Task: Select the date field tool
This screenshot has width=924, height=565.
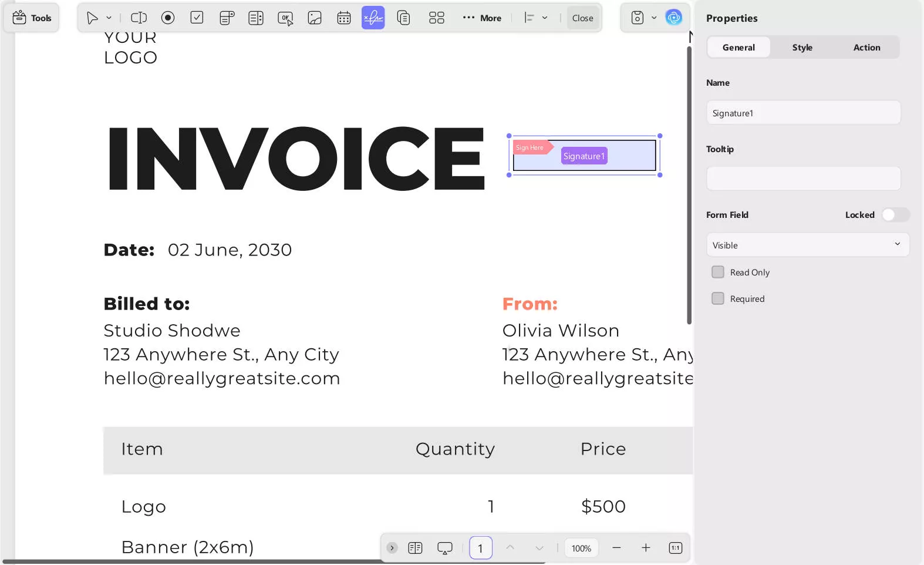Action: (344, 18)
